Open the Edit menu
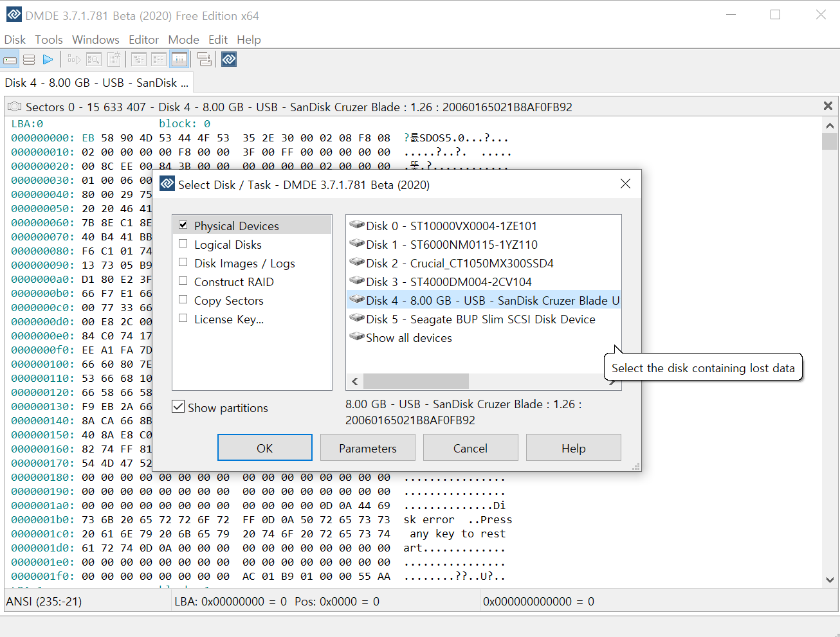This screenshot has height=637, width=840. coord(218,40)
